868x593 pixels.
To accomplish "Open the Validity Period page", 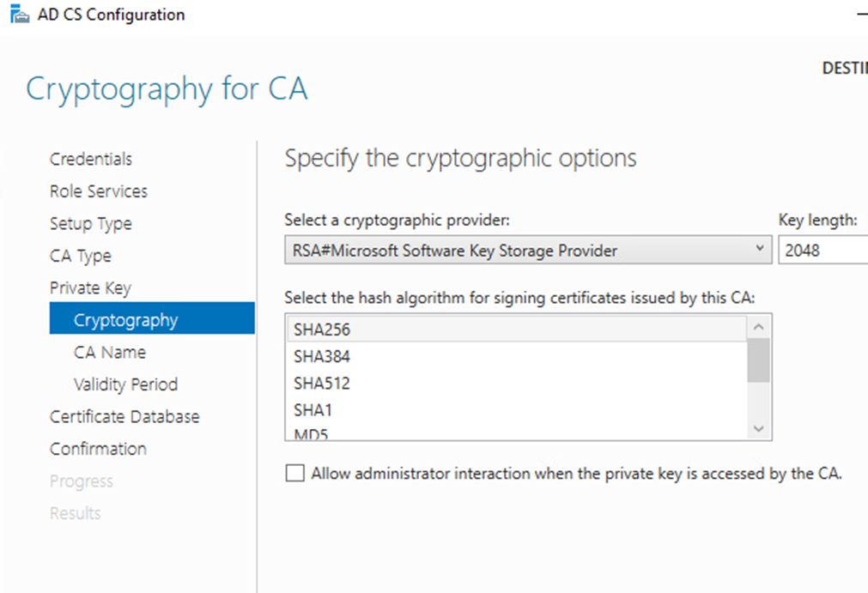I will (124, 384).
